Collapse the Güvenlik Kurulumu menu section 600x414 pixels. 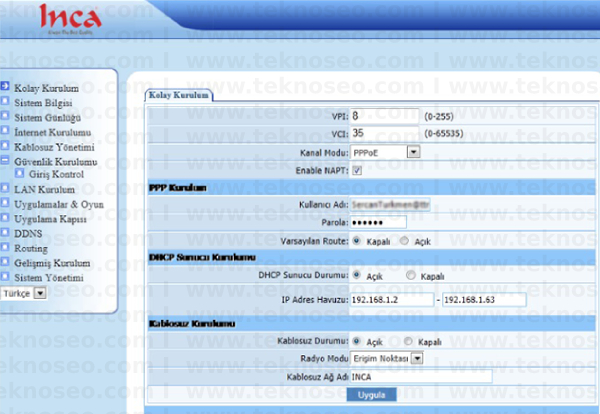5,160
